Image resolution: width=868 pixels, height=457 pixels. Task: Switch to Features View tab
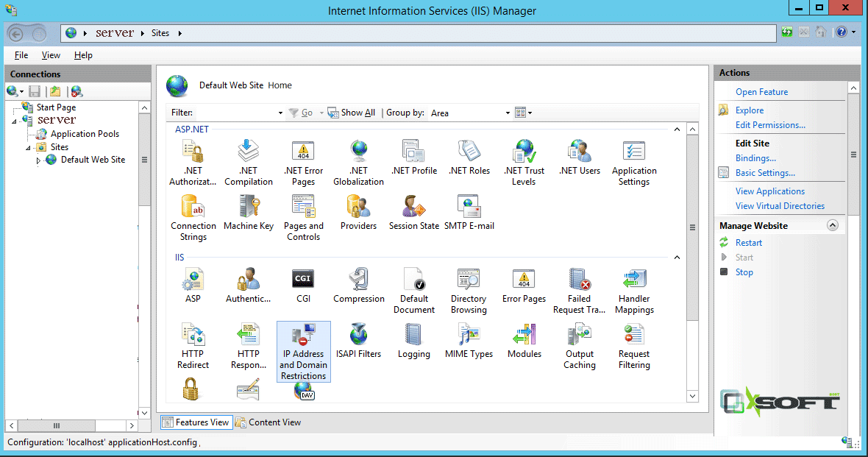click(x=196, y=422)
